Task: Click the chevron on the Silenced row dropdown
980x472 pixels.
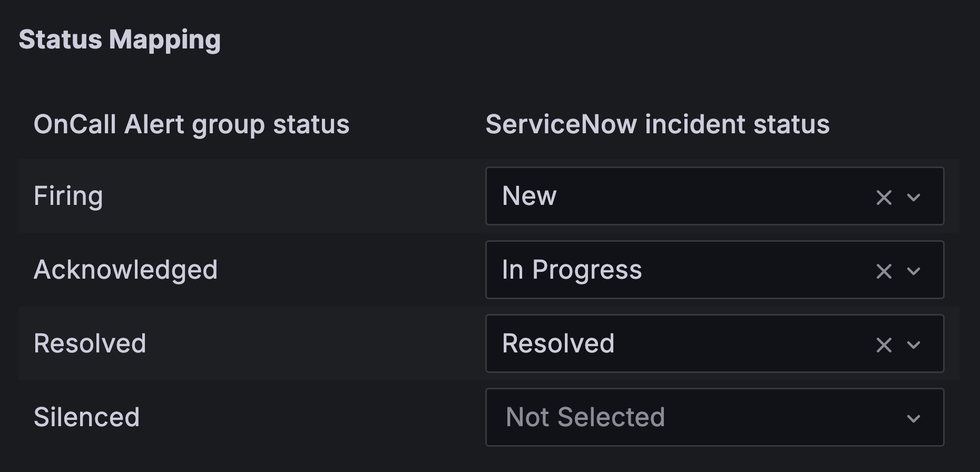Action: tap(914, 418)
